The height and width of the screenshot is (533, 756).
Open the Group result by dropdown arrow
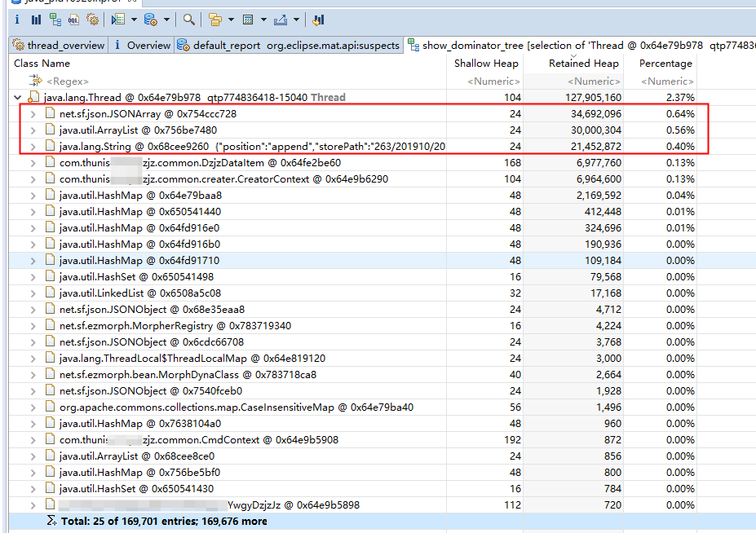(231, 20)
